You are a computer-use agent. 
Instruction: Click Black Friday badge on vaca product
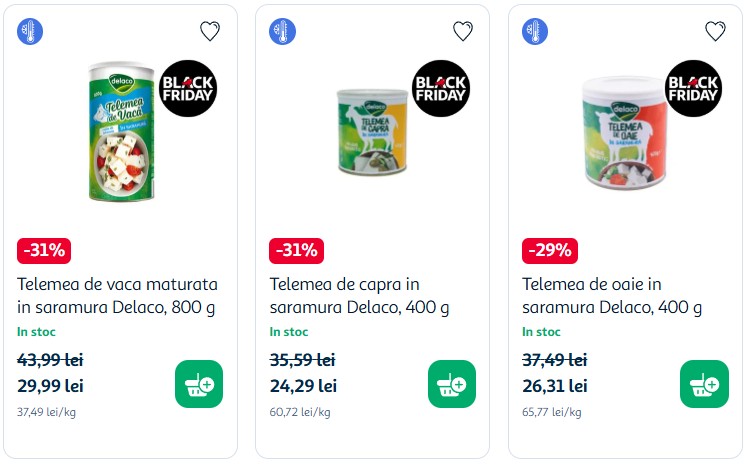point(189,89)
